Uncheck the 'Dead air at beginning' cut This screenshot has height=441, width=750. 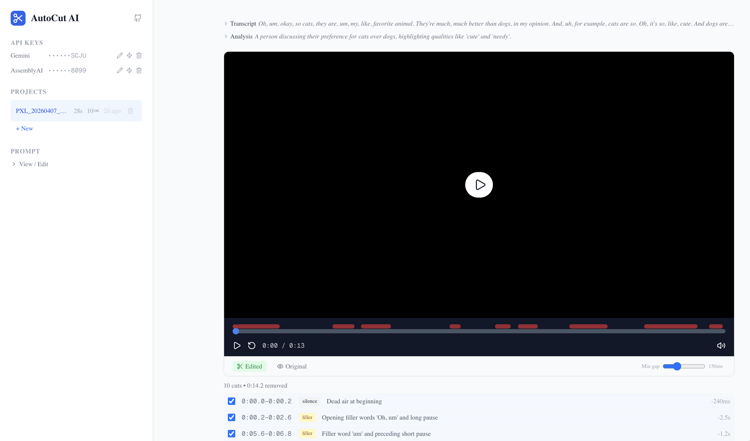tap(232, 401)
